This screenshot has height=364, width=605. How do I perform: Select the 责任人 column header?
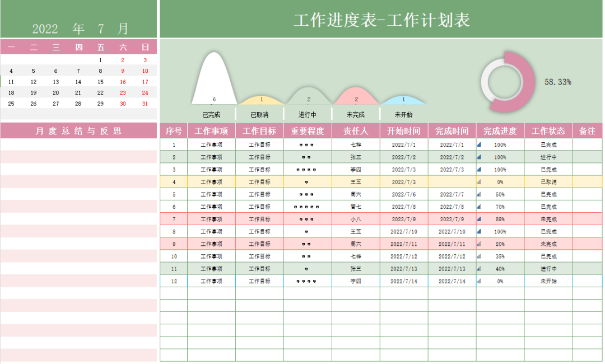[356, 131]
